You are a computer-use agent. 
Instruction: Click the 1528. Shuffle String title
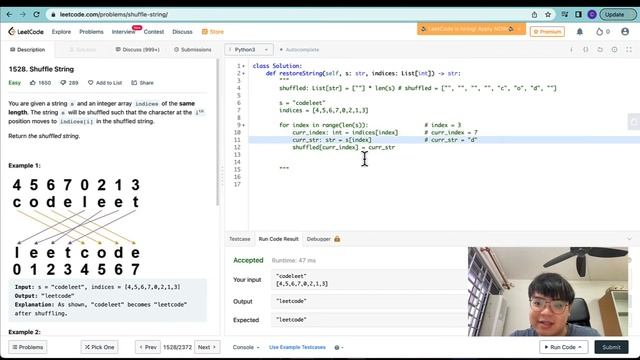pyautogui.click(x=41, y=69)
